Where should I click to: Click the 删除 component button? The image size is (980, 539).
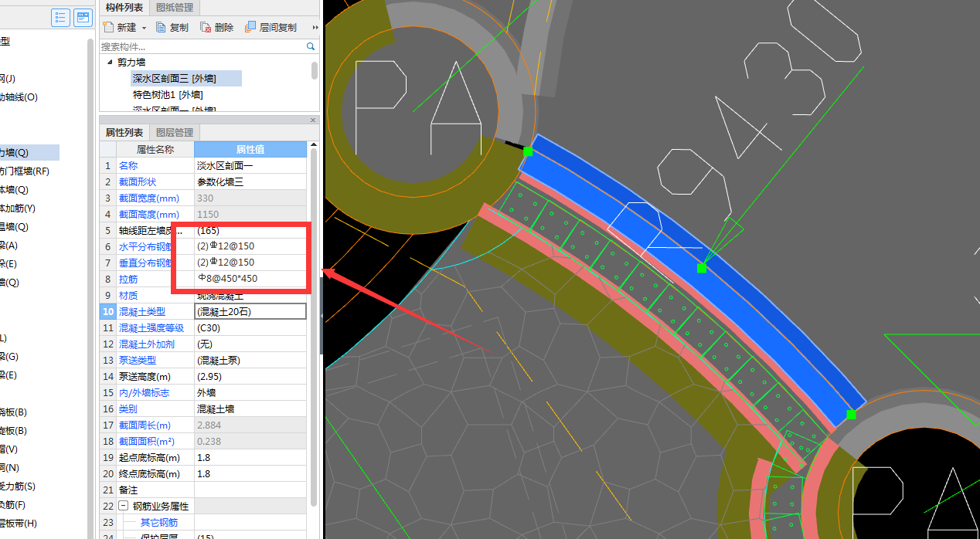(x=217, y=27)
